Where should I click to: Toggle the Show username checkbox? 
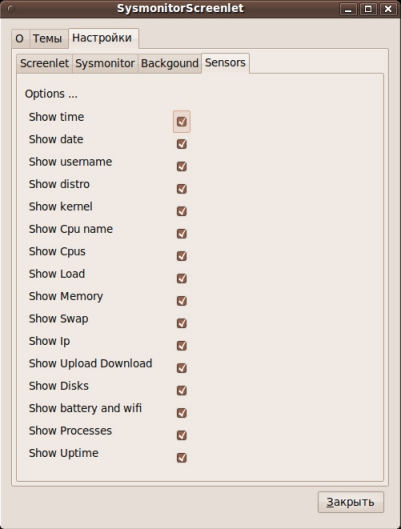(182, 166)
